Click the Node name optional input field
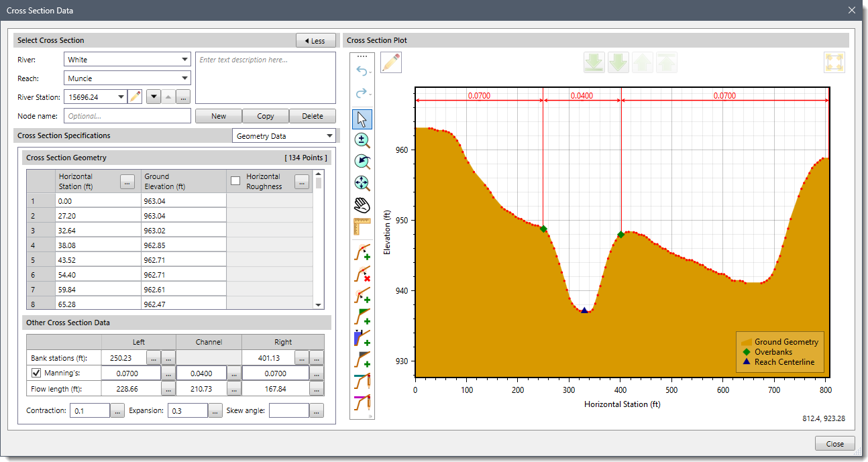 (x=127, y=116)
